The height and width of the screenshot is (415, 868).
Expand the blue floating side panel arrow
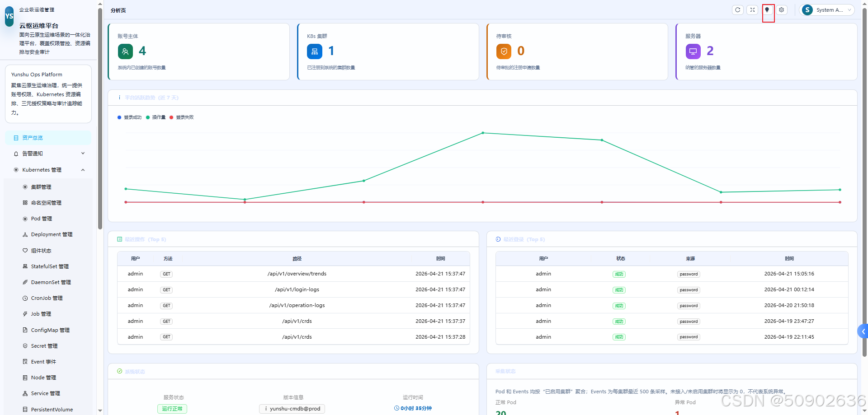point(863,331)
